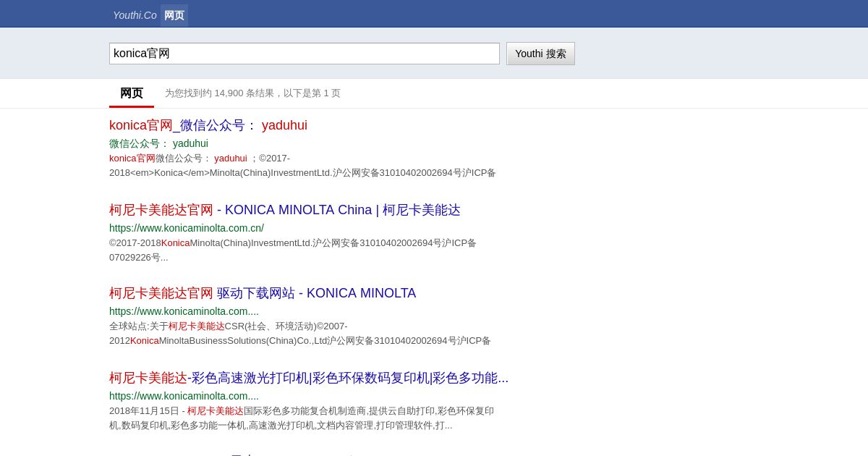
Task: Click URL https://www.konicaminolta.com.cn/
Action: tap(187, 228)
